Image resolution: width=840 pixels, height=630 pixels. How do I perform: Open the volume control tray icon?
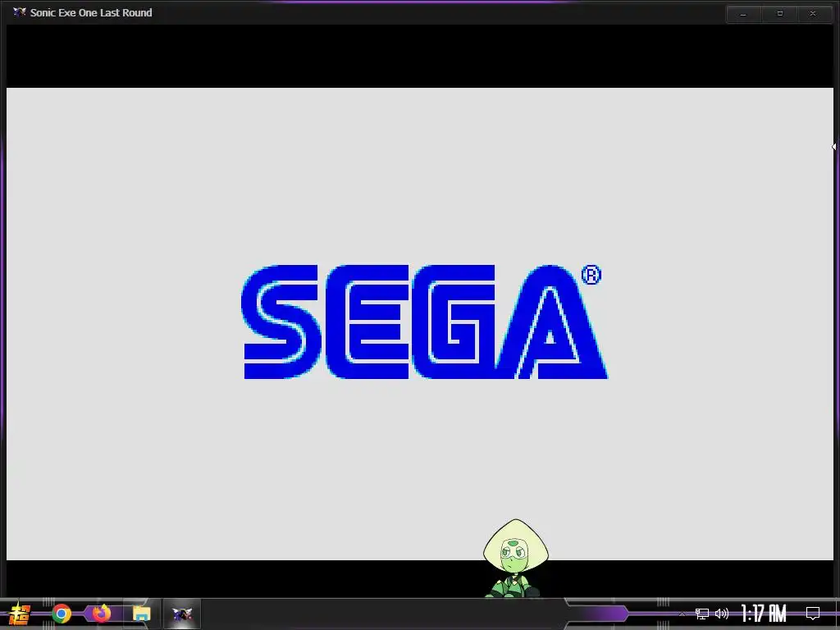[722, 614]
